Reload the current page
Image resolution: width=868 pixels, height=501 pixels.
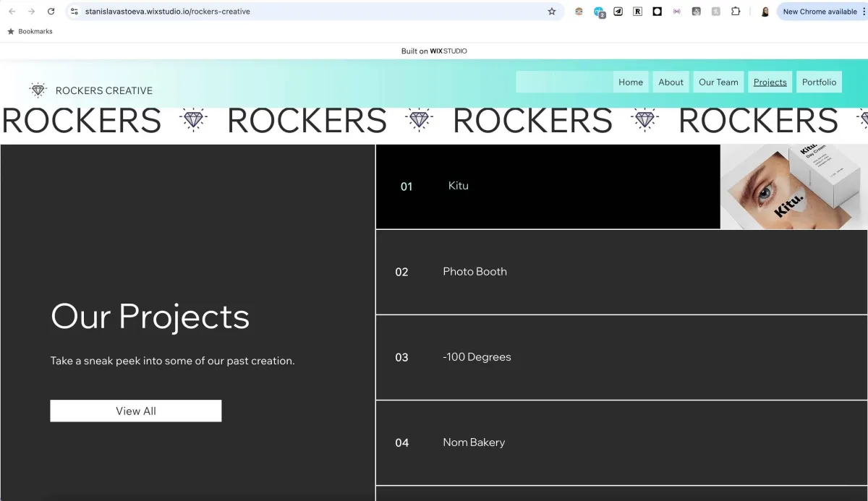pos(51,12)
